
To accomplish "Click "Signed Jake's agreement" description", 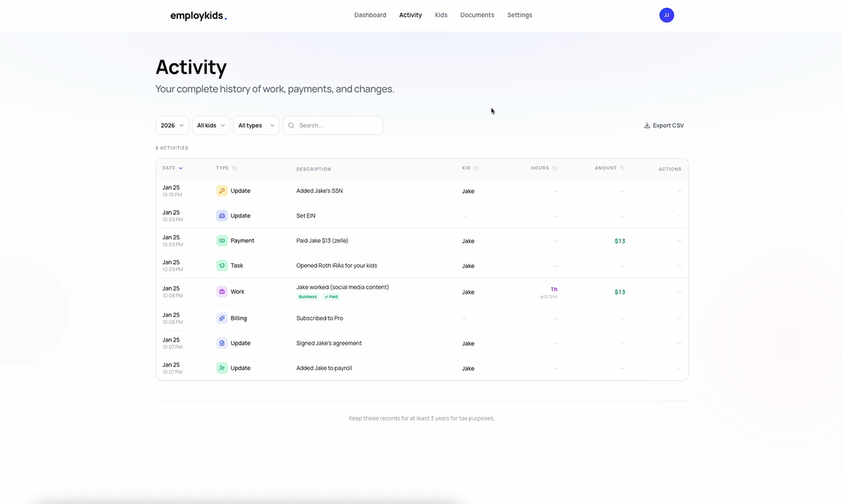I will pos(329,344).
